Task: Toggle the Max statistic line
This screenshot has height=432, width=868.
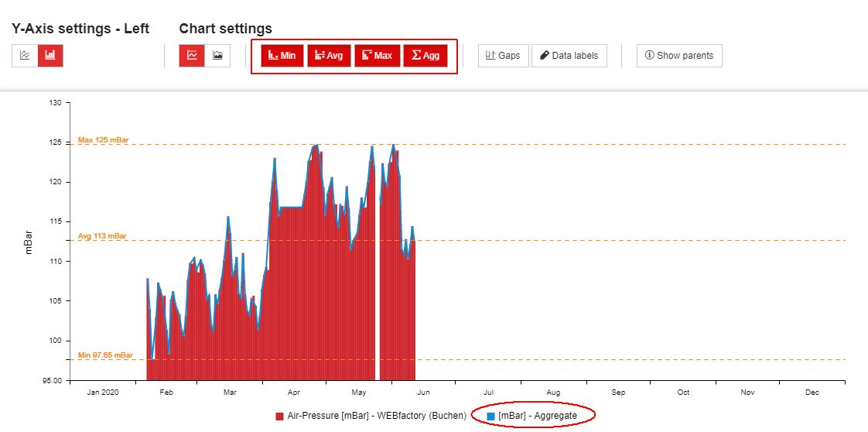Action: pyautogui.click(x=377, y=56)
